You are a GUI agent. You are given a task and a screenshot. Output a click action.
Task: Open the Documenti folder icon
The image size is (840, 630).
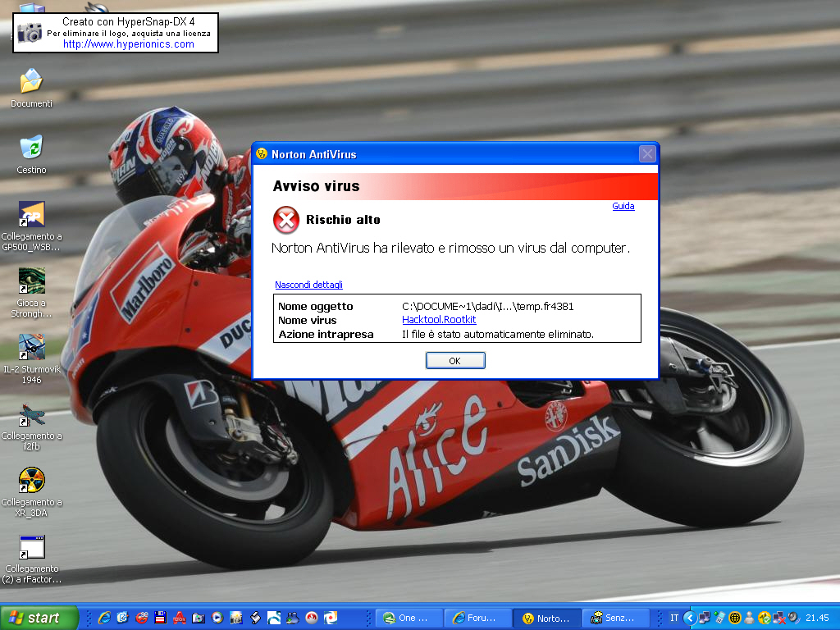(x=31, y=82)
